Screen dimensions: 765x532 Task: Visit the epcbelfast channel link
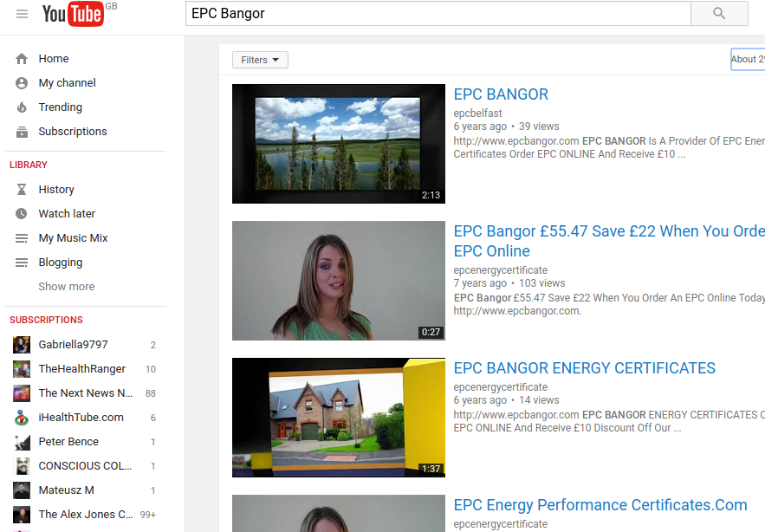[x=477, y=114]
